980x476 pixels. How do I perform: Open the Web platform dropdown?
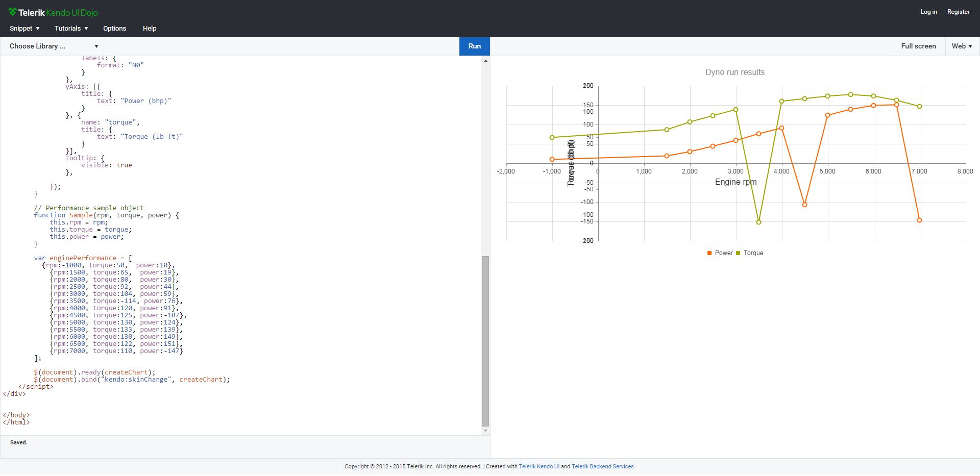[x=962, y=46]
